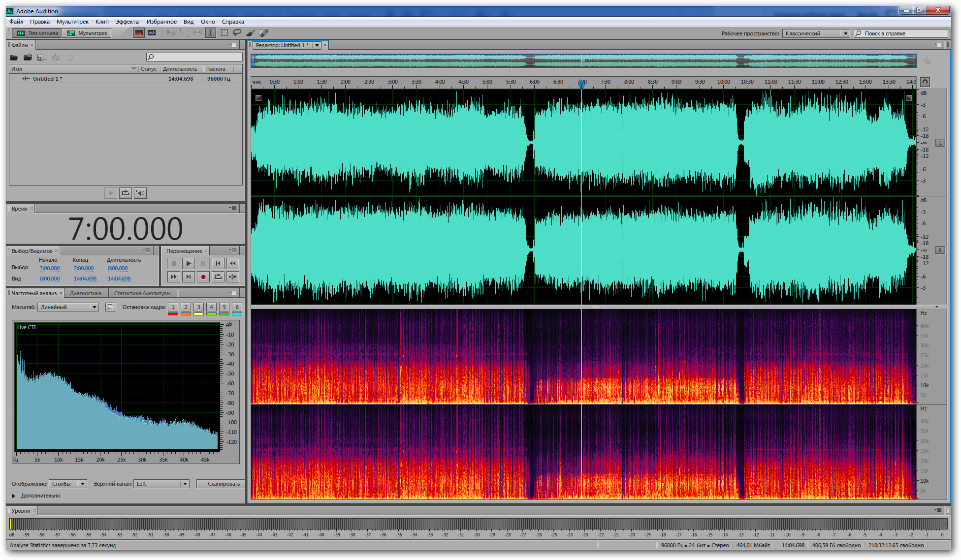The height and width of the screenshot is (560, 961).
Task: Open the Масштаб Линейный dropdown
Action: coord(69,307)
